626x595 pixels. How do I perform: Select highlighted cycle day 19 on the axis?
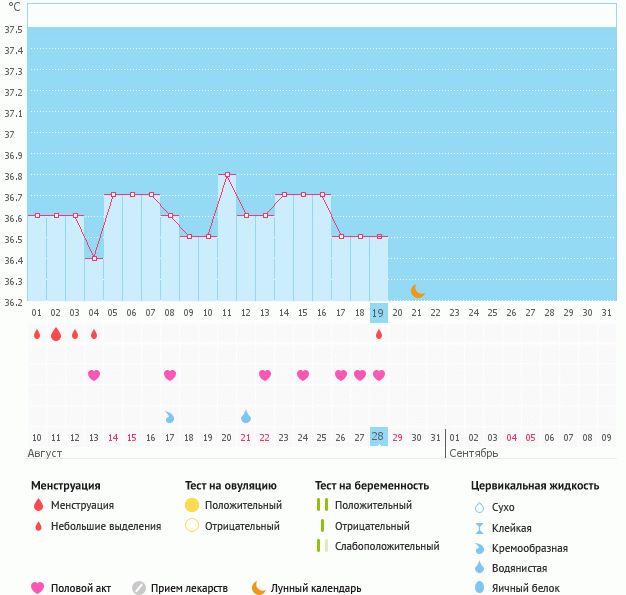[379, 312]
